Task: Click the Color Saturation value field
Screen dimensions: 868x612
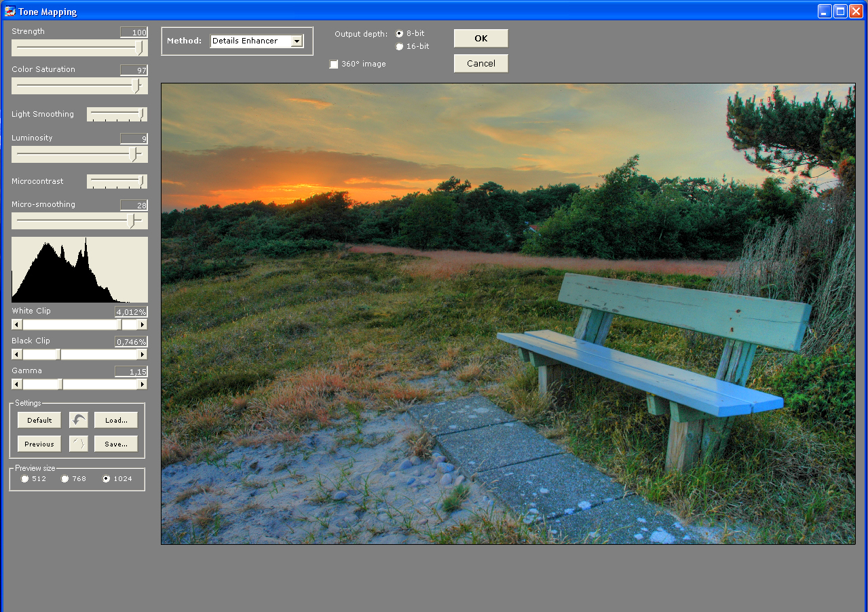Action: pos(134,71)
